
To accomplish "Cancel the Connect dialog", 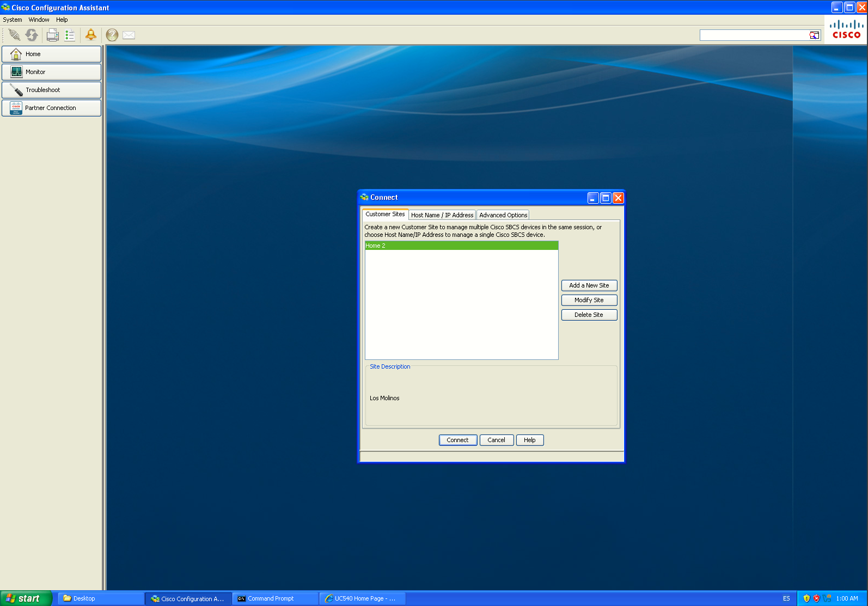I will 497,440.
